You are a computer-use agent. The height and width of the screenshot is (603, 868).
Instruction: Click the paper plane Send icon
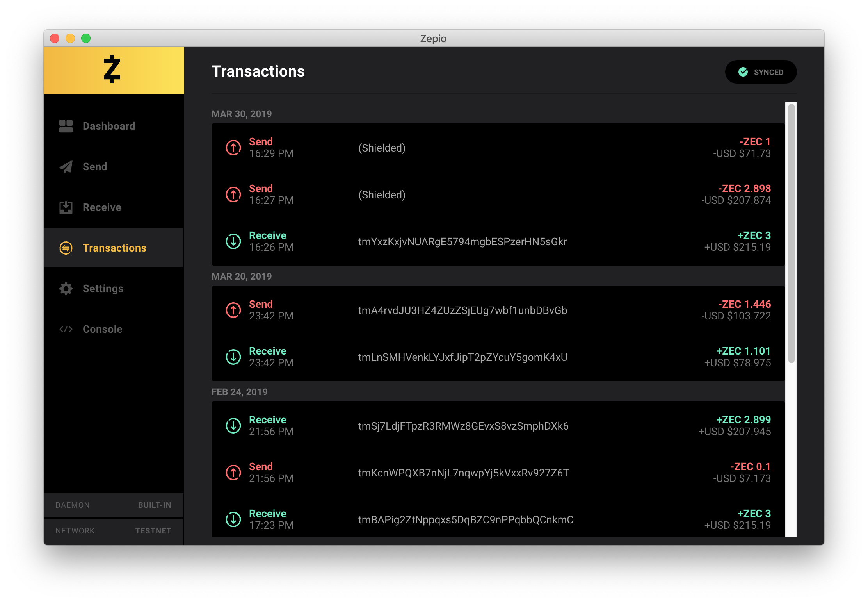tap(66, 167)
